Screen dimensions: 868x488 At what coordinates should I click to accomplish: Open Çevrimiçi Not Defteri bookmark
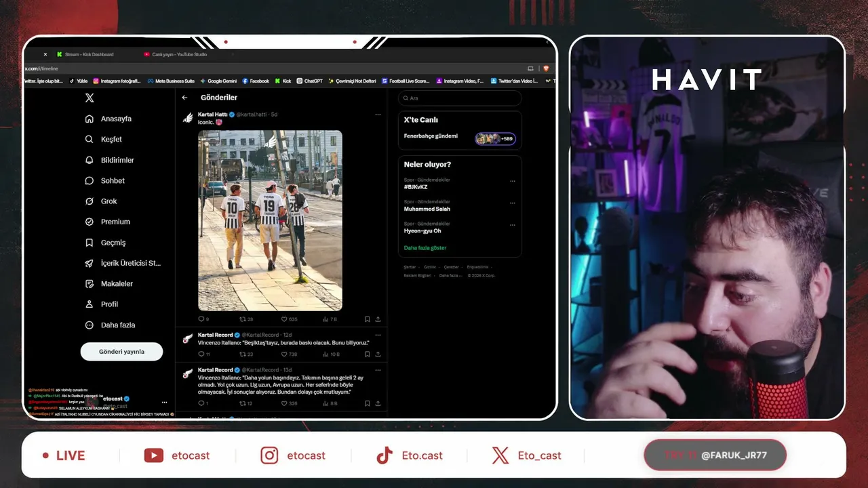352,81
